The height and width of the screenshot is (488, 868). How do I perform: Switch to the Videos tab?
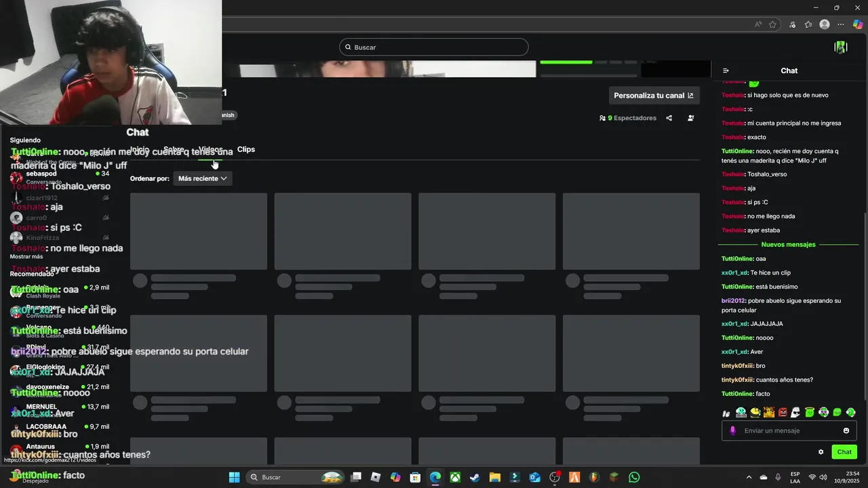(211, 149)
